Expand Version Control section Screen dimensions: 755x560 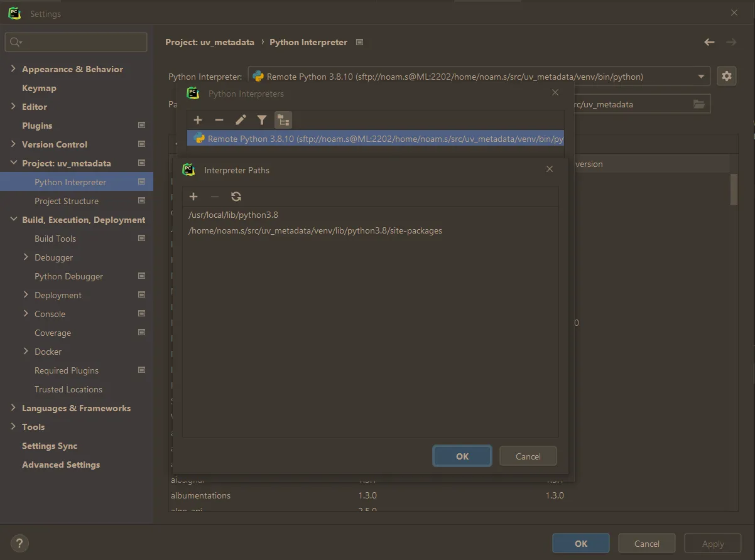[13, 144]
